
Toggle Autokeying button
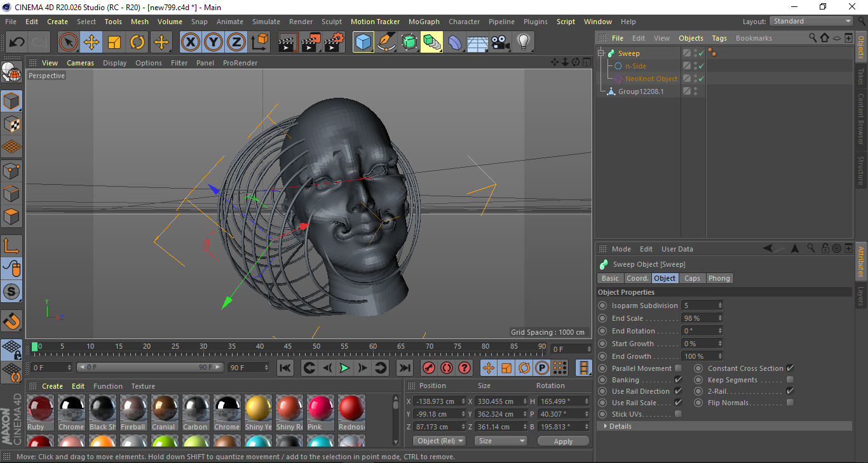click(x=447, y=368)
